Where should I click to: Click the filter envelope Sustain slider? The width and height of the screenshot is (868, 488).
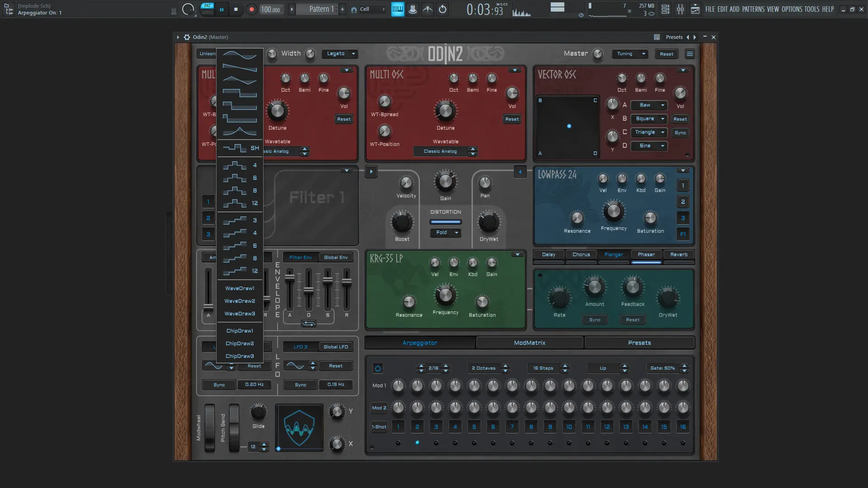pyautogui.click(x=327, y=281)
